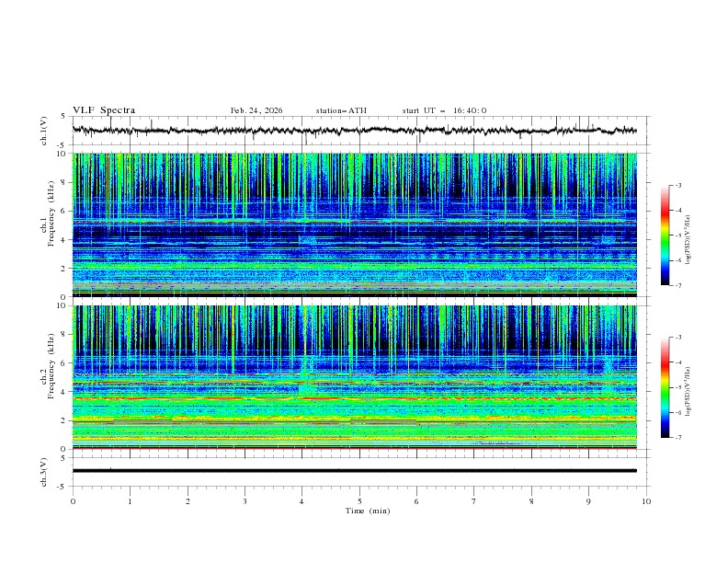
Task: Click inside the ch.1 spectrogram plot
Action: pyautogui.click(x=359, y=224)
